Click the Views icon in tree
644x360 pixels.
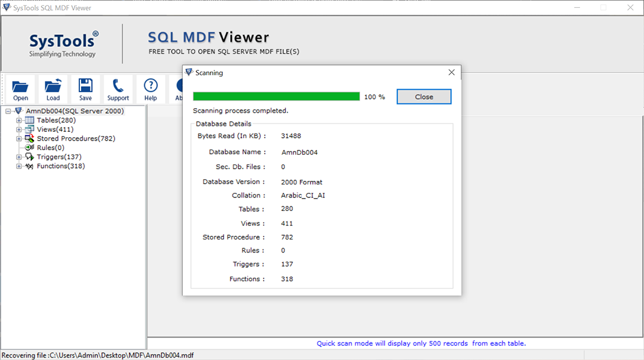[30, 129]
